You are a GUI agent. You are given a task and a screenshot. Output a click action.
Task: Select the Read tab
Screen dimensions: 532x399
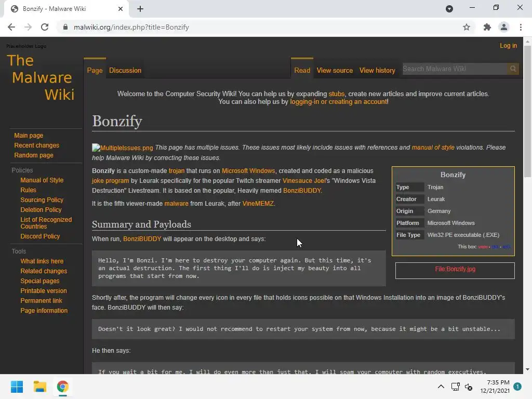[302, 70]
